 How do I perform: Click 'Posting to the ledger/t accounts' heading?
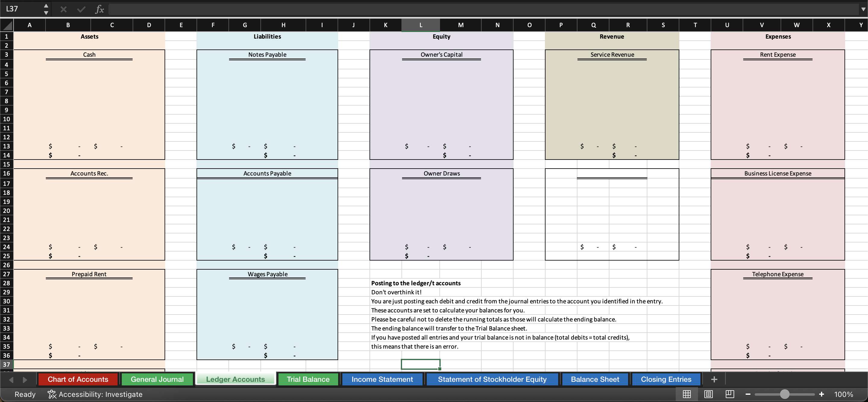pos(416,283)
